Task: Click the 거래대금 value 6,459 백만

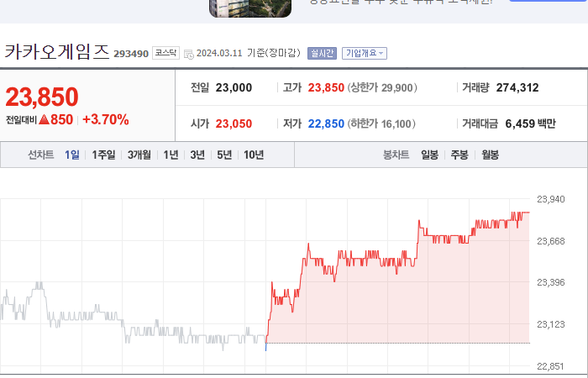Action: [x=530, y=123]
